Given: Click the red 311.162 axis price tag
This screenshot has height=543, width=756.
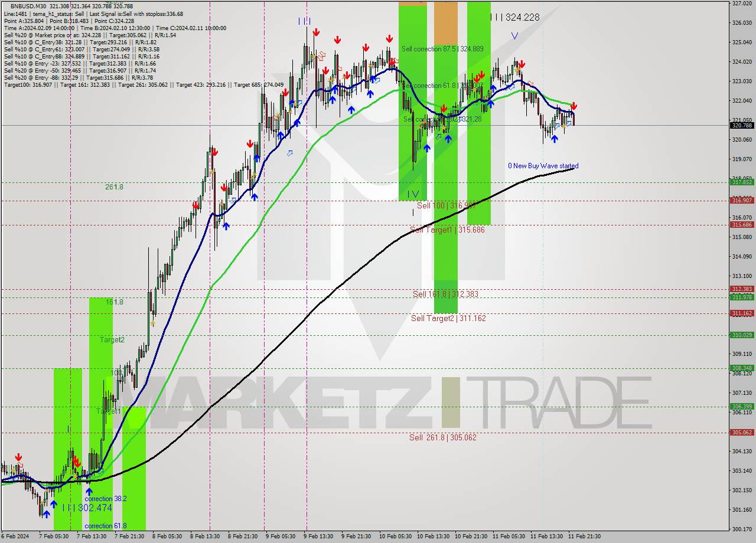Looking at the screenshot, I should [x=742, y=313].
